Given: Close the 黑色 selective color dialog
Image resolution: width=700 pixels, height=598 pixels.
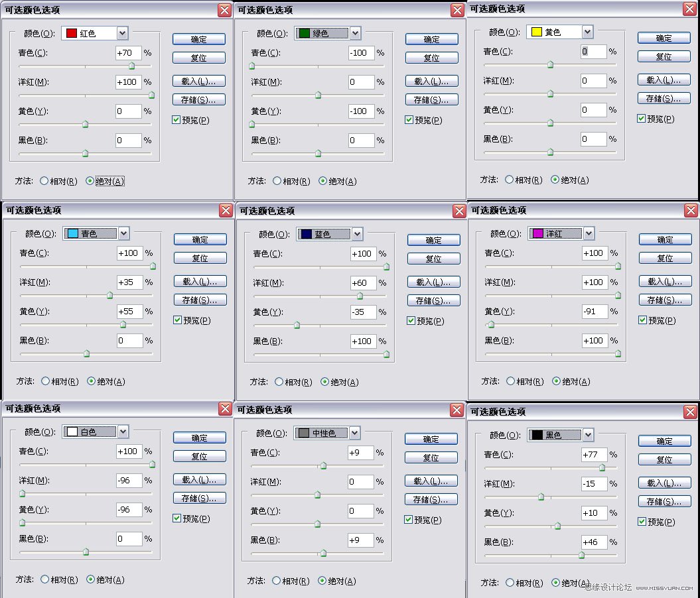Looking at the screenshot, I should pos(690,412).
